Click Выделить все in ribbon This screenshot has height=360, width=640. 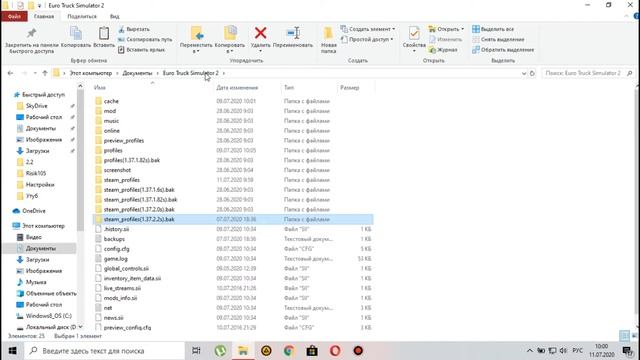[493, 29]
